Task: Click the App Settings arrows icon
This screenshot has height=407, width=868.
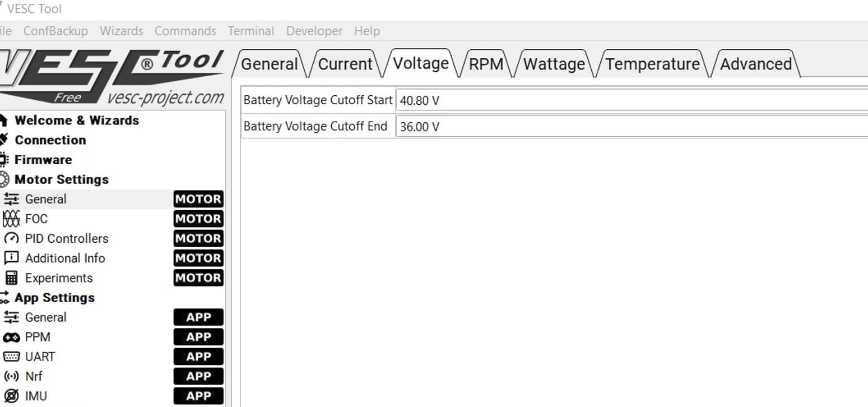Action: click(4, 298)
